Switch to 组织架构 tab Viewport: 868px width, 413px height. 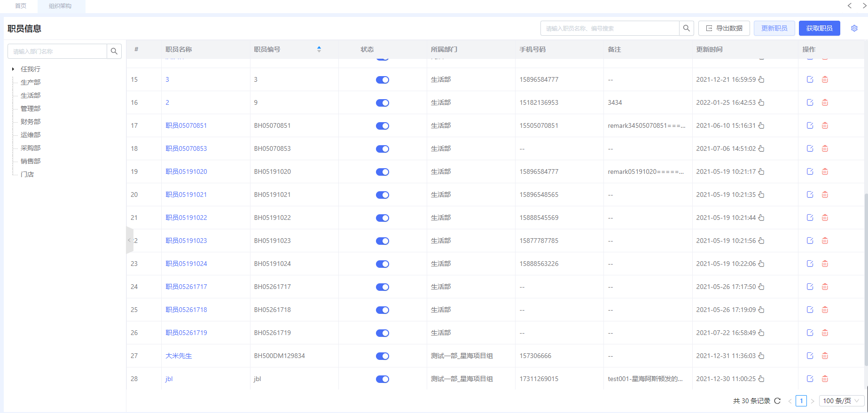click(x=60, y=6)
